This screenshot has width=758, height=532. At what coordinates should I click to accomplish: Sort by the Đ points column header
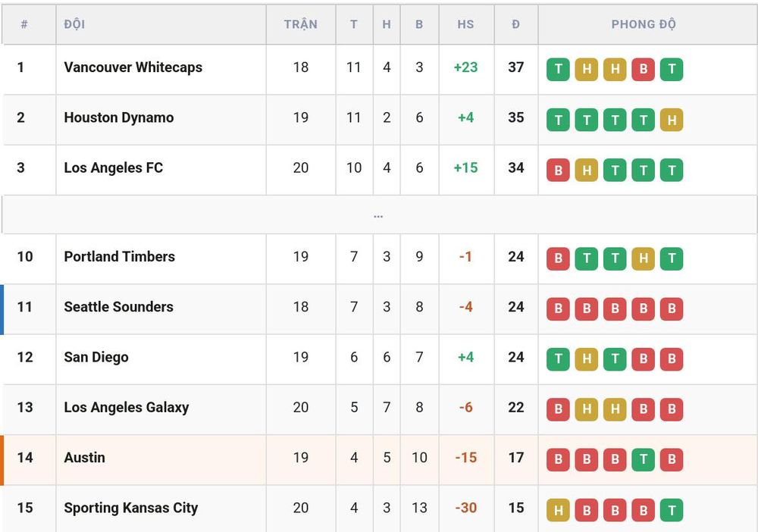(x=515, y=24)
